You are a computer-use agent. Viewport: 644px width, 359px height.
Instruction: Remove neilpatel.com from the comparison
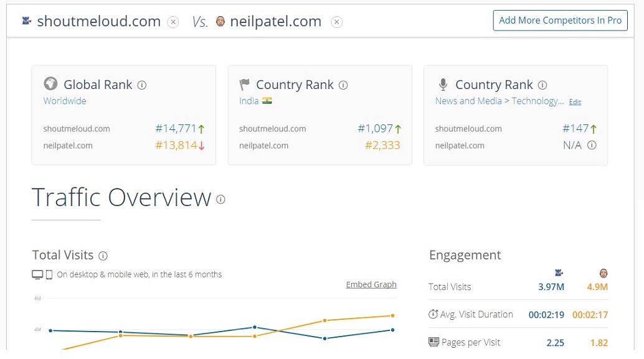(x=337, y=22)
